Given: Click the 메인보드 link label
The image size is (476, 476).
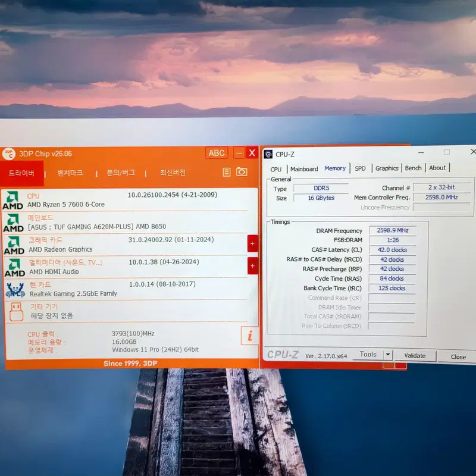Looking at the screenshot, I should (40, 218).
